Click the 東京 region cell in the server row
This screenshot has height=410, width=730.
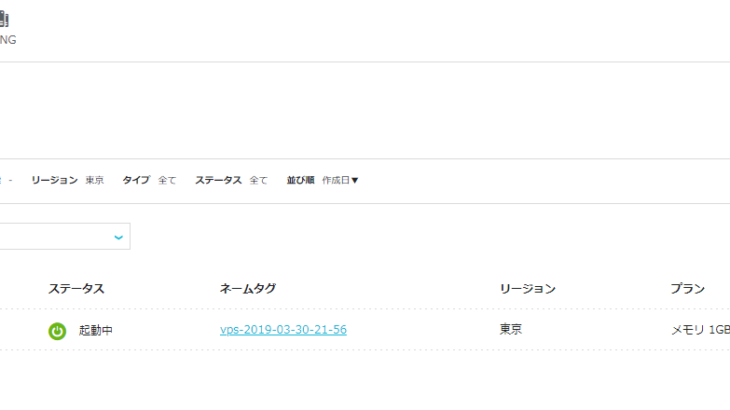[511, 330]
